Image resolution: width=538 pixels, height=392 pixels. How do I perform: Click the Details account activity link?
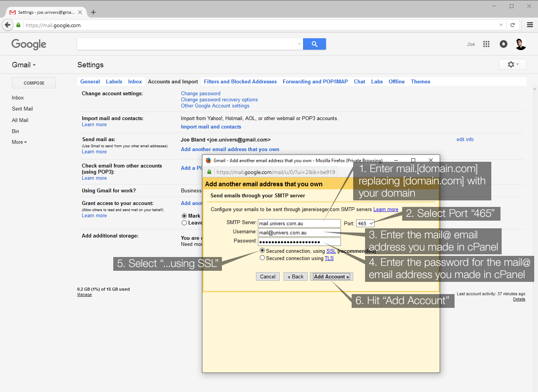pyautogui.click(x=519, y=299)
